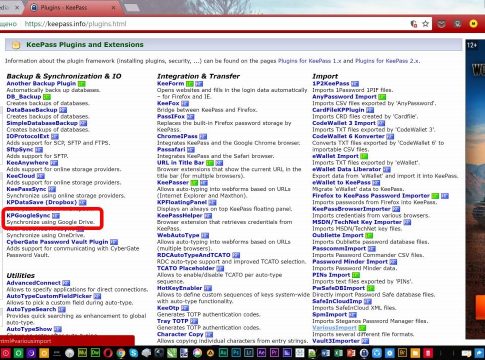Screen dimensions: 485x360
Task: Launch Adobe After Effects from taskbar
Action: (262, 353)
